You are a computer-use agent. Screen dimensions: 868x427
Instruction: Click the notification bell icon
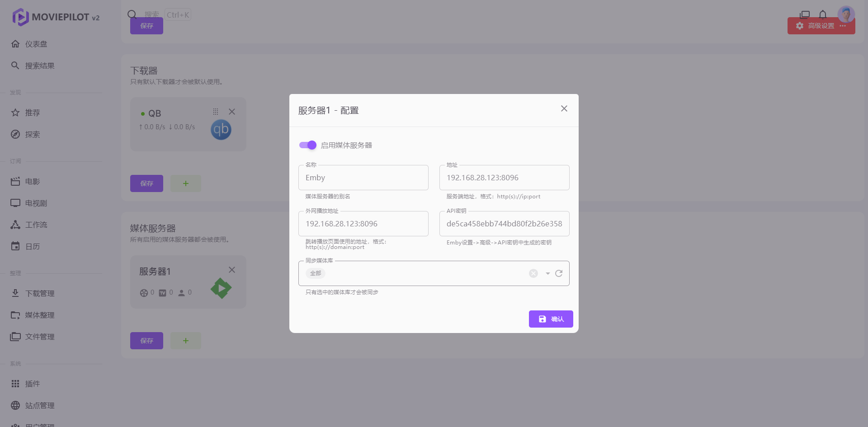point(823,14)
